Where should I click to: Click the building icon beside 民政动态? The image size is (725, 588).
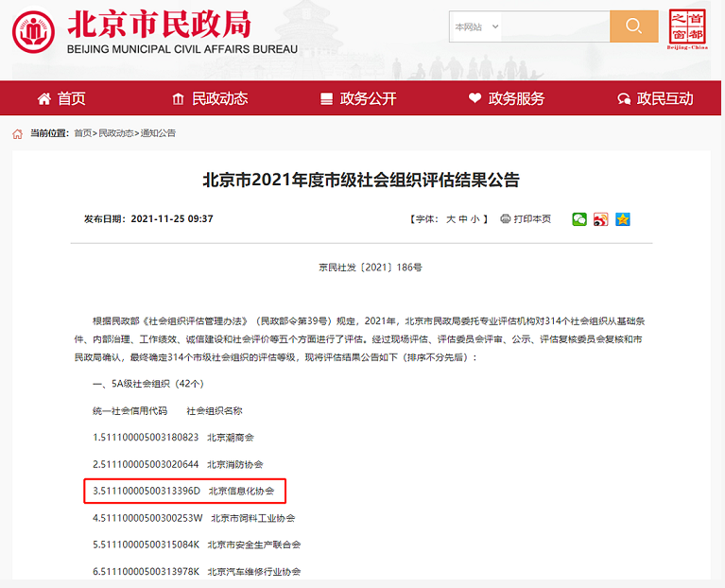178,98
